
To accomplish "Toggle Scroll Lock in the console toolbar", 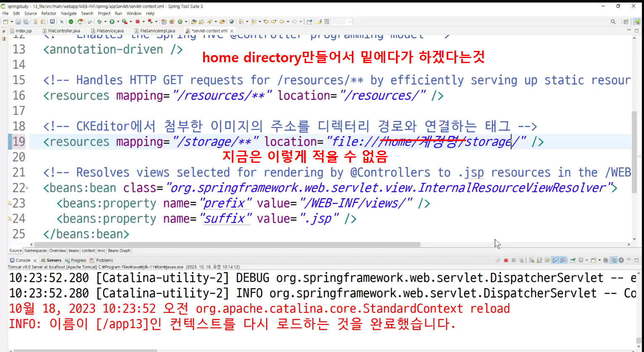I will [x=539, y=260].
